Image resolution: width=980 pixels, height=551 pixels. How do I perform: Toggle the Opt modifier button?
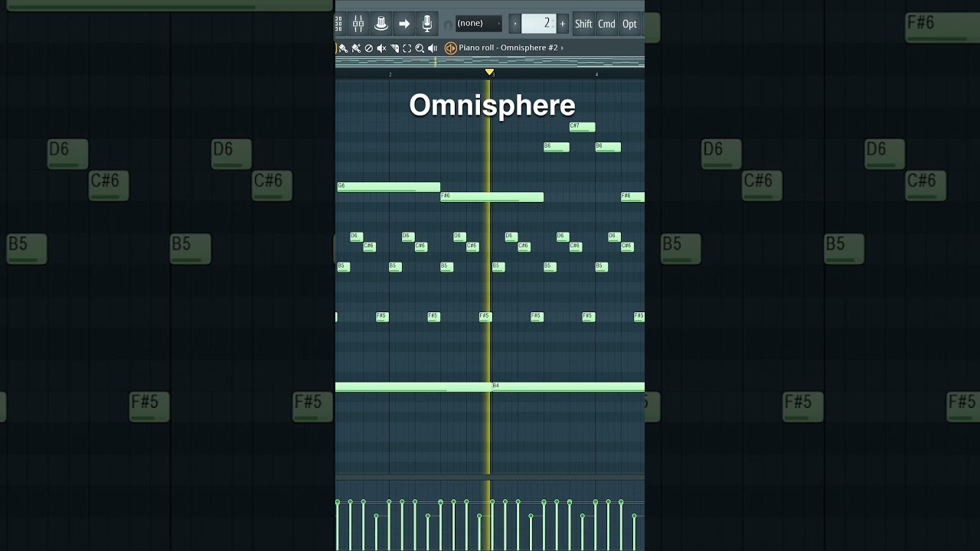[629, 24]
